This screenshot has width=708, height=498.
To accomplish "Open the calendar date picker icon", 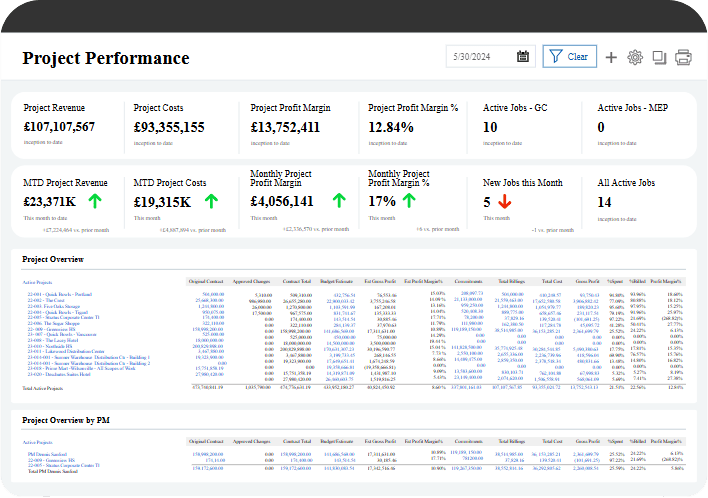I will (x=522, y=56).
